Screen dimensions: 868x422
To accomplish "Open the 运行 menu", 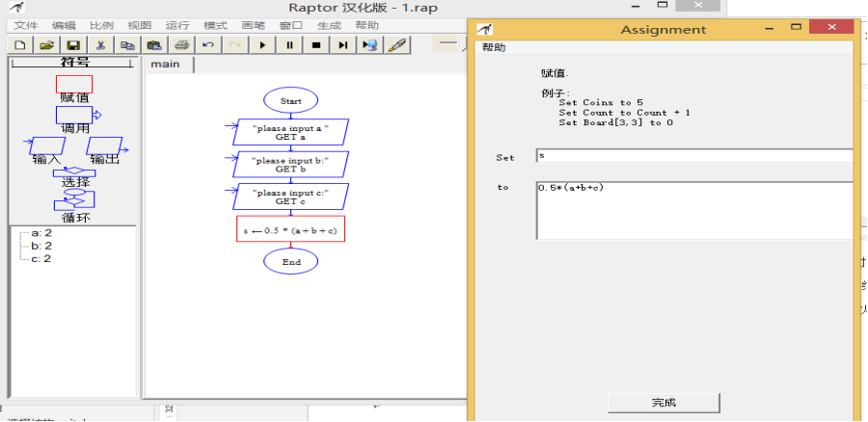I will coord(177,25).
